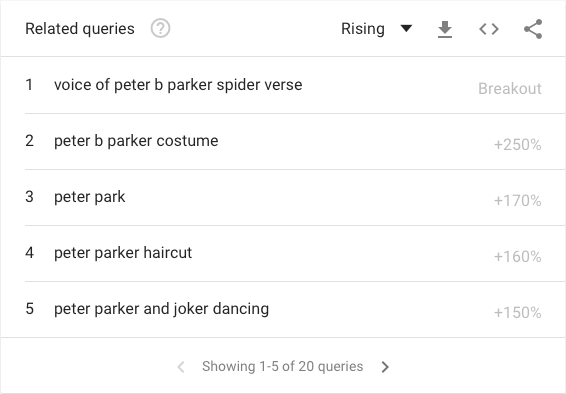The width and height of the screenshot is (566, 394).
Task: Open the peter b parker costume query
Action: click(x=136, y=141)
